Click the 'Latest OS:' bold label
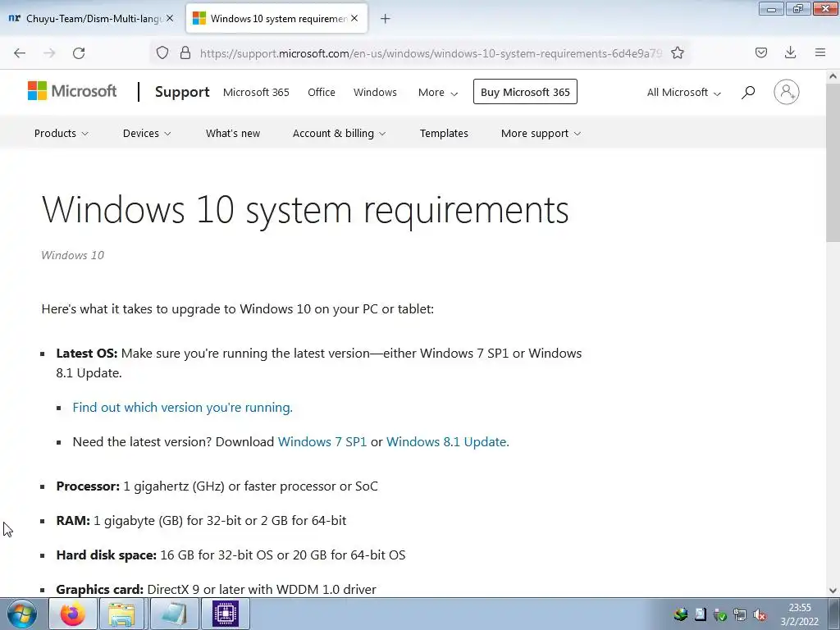840x630 pixels. (x=87, y=354)
